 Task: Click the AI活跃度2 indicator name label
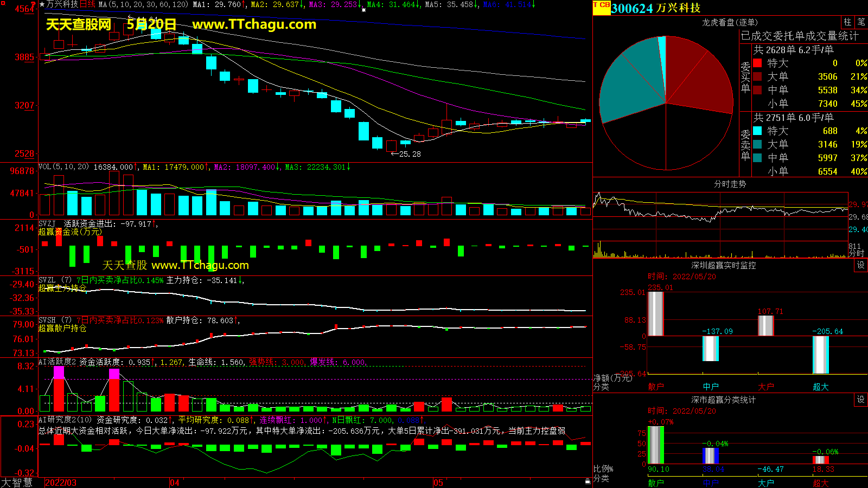57,362
